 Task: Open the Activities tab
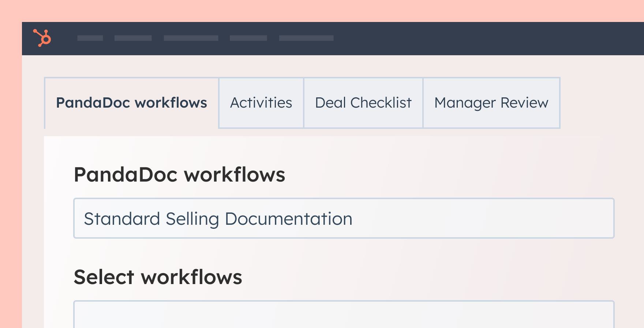pyautogui.click(x=261, y=103)
